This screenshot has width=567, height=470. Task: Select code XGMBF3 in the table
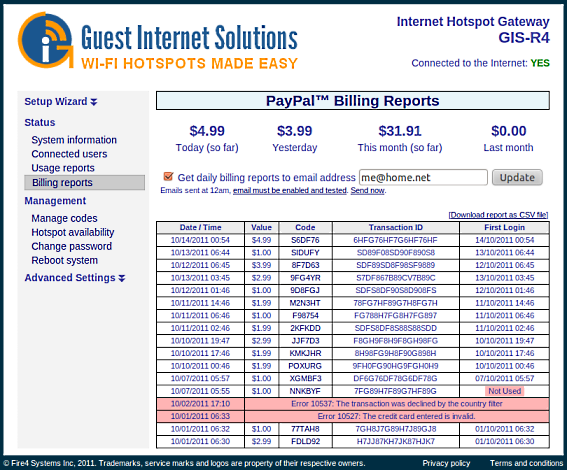(x=305, y=379)
